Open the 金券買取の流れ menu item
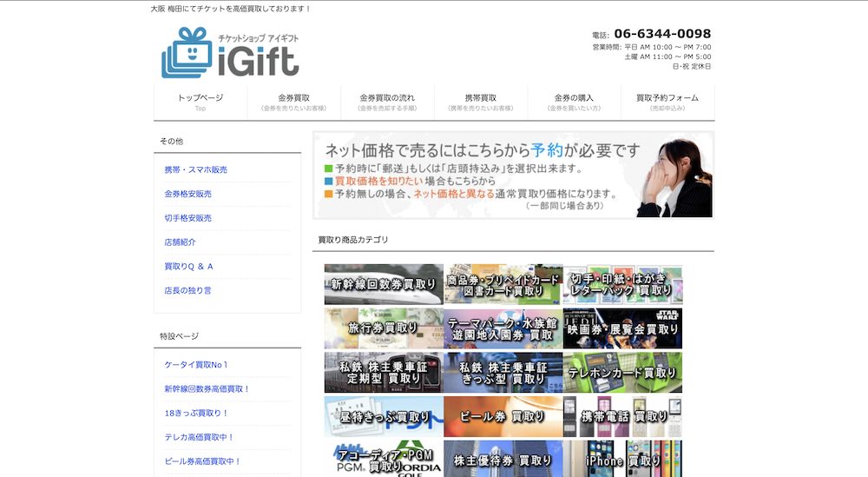This screenshot has width=868, height=477. (x=387, y=103)
